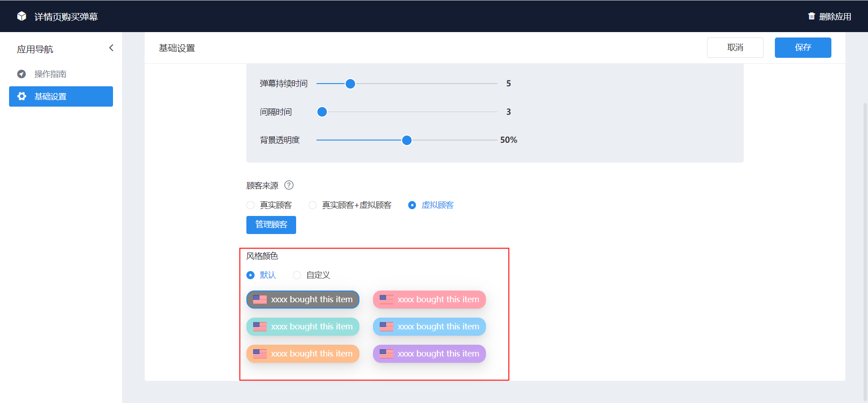868x403 pixels.
Task: Choose the gray bought-this-item style
Action: (303, 300)
